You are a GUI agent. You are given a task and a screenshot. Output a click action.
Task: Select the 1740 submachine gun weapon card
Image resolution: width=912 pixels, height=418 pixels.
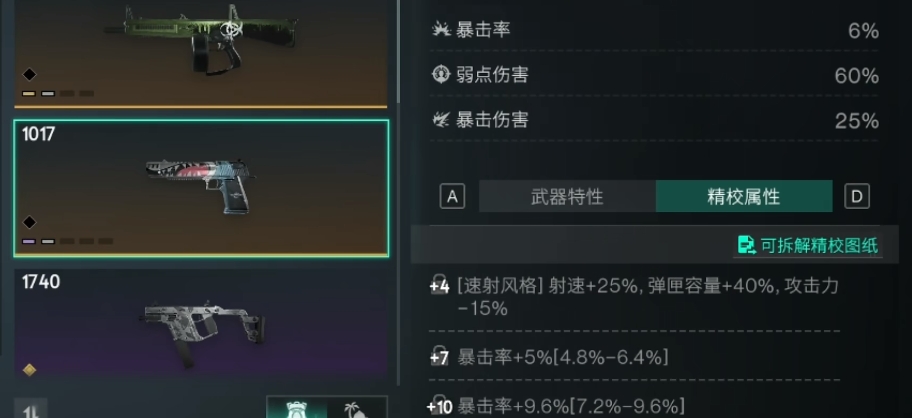(201, 324)
